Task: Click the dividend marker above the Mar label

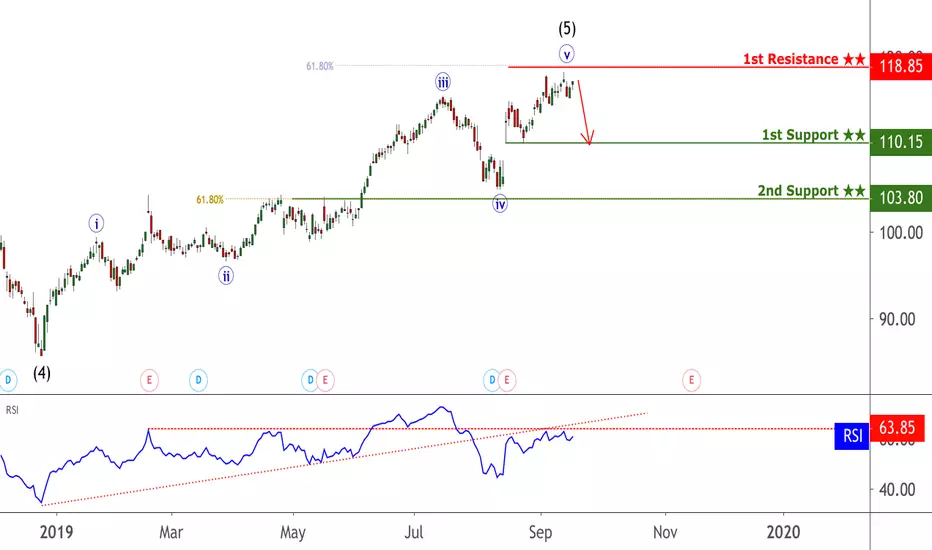Action: coord(199,380)
